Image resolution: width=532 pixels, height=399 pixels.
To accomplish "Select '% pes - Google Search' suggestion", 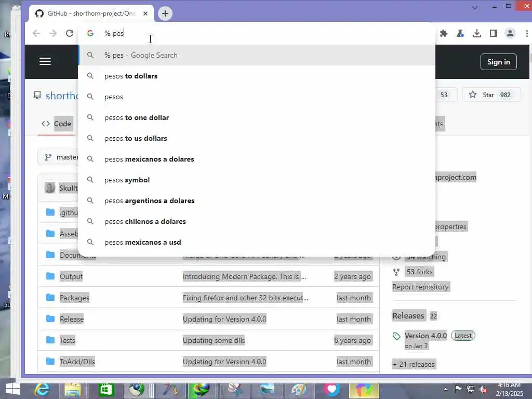I will coord(257,55).
